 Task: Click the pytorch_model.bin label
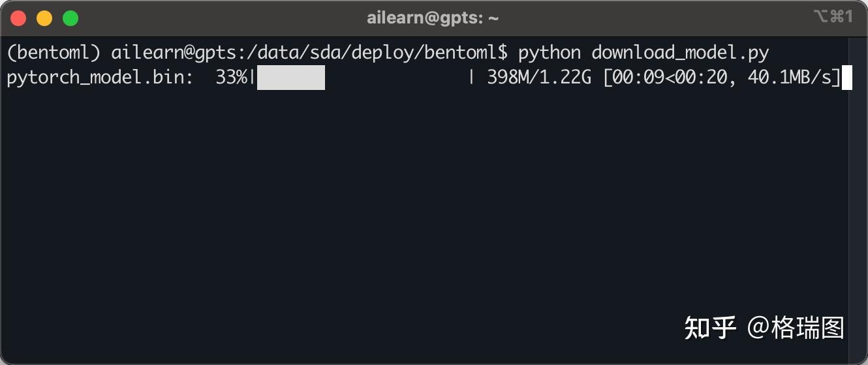99,78
